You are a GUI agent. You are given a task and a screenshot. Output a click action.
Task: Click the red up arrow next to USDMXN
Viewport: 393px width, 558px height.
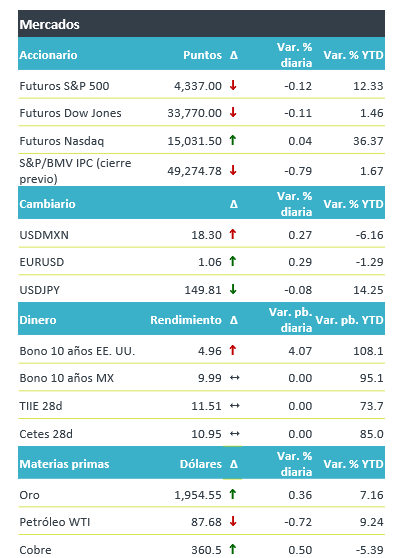[x=233, y=234]
